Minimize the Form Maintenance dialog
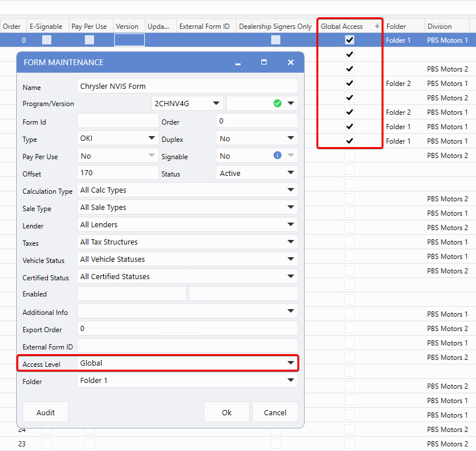The image size is (476, 451). click(x=238, y=62)
